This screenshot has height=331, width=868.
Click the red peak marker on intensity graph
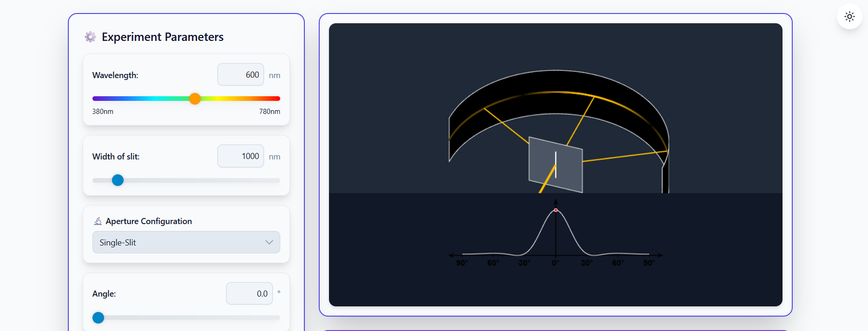click(556, 210)
